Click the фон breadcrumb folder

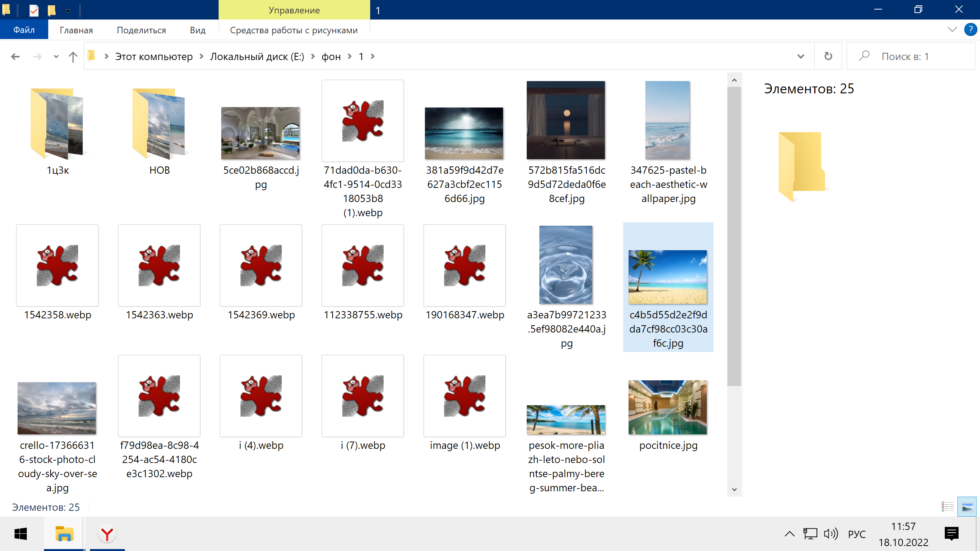(331, 57)
